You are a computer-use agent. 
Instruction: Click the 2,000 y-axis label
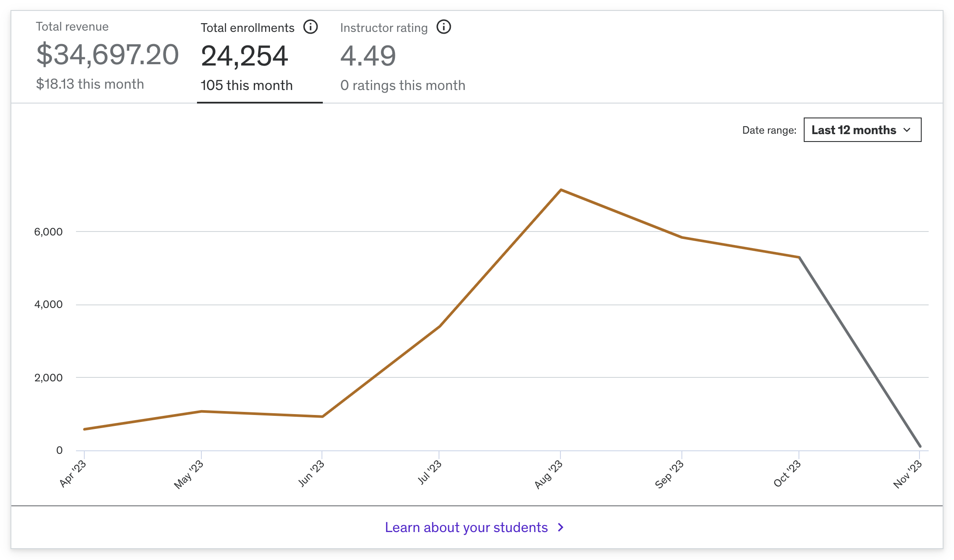point(48,377)
